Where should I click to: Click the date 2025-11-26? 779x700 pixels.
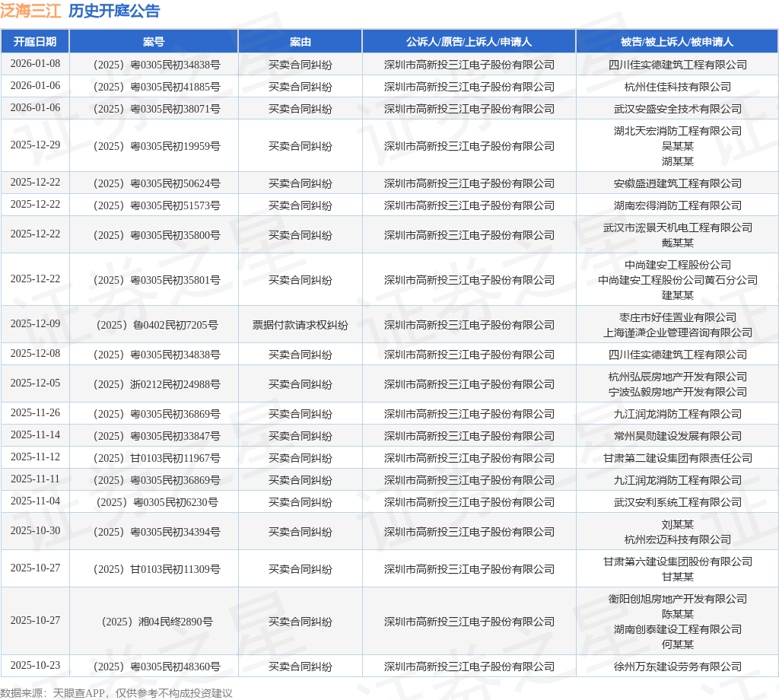(35, 413)
